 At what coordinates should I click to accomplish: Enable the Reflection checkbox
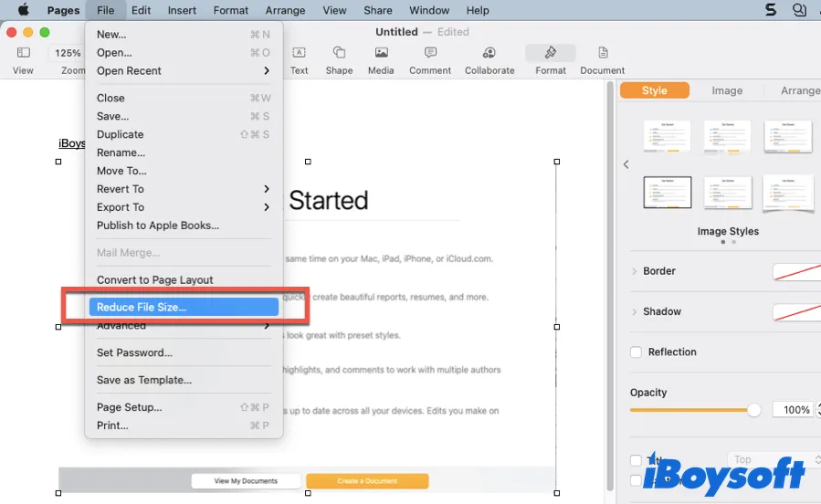click(637, 352)
